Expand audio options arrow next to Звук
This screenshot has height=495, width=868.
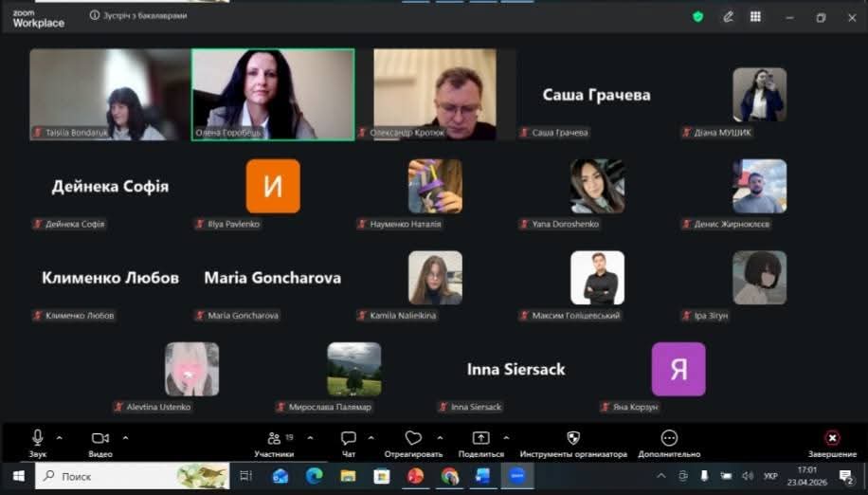(x=60, y=438)
